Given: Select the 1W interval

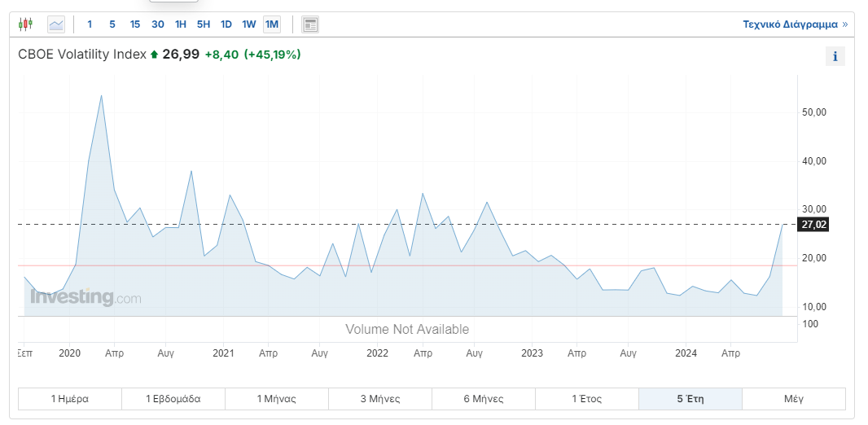Looking at the screenshot, I should click(x=249, y=24).
